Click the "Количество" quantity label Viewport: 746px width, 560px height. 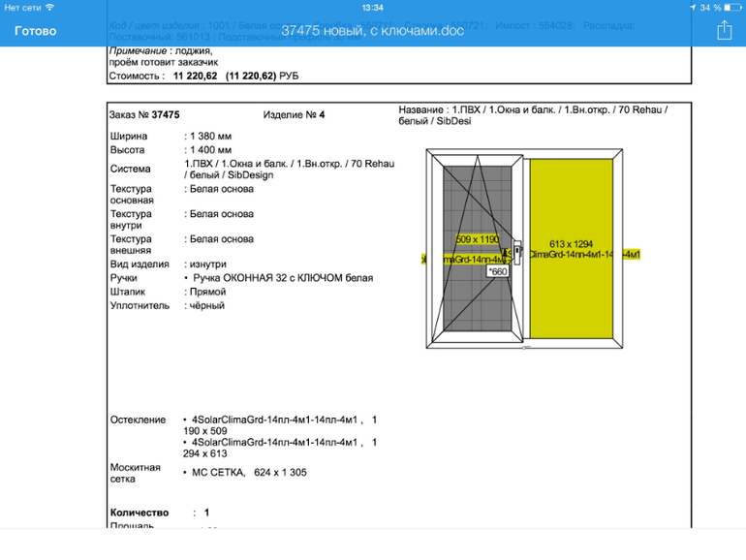(x=140, y=513)
